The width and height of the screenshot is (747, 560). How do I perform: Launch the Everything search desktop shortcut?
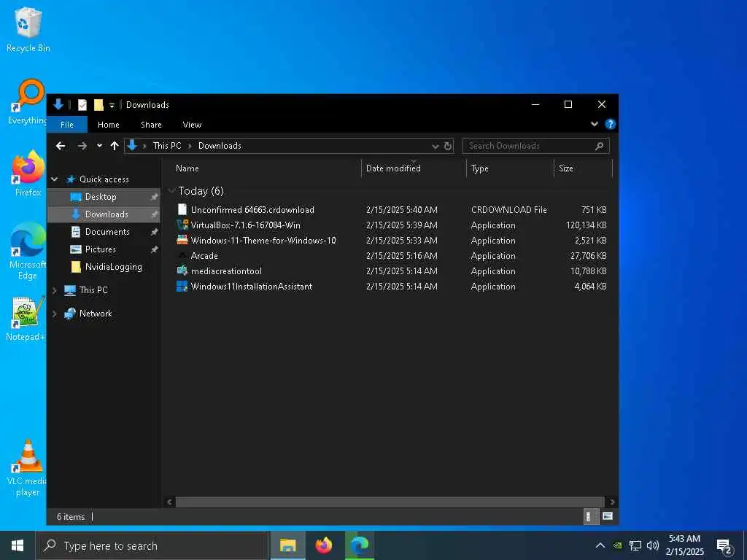[27, 101]
